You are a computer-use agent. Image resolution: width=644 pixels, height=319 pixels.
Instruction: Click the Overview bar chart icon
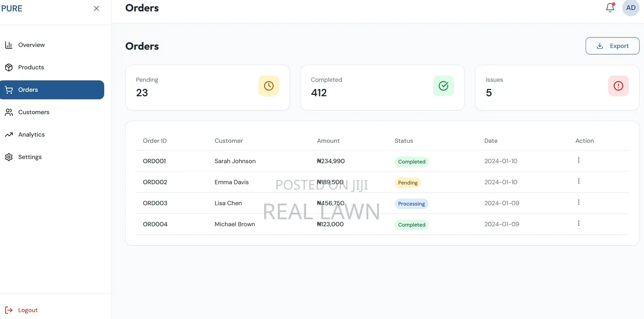pyautogui.click(x=9, y=45)
